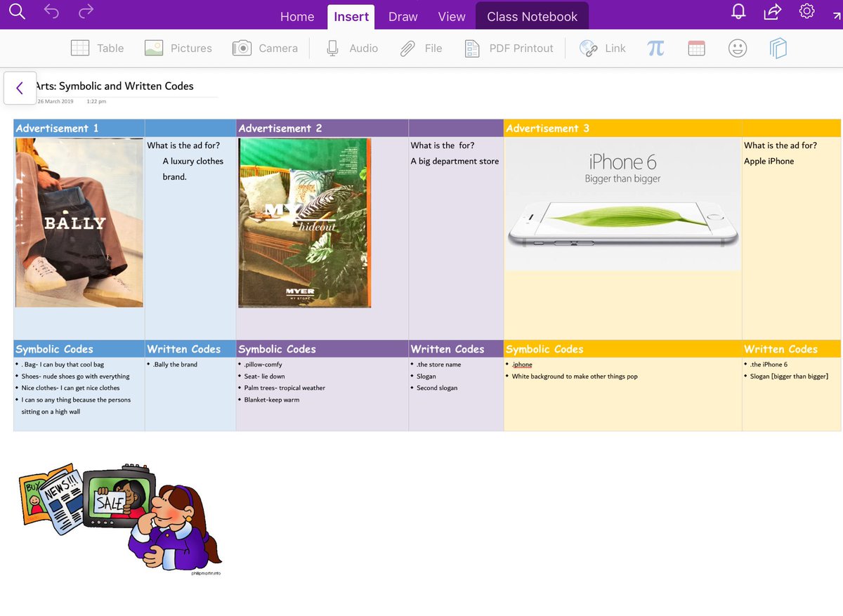Switch to the Home tab
The width and height of the screenshot is (843, 616).
coord(297,16)
